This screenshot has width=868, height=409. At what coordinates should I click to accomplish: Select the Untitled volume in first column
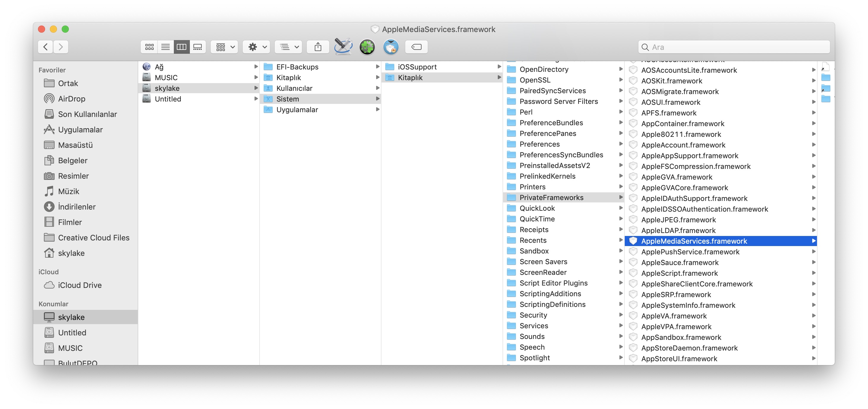[168, 99]
